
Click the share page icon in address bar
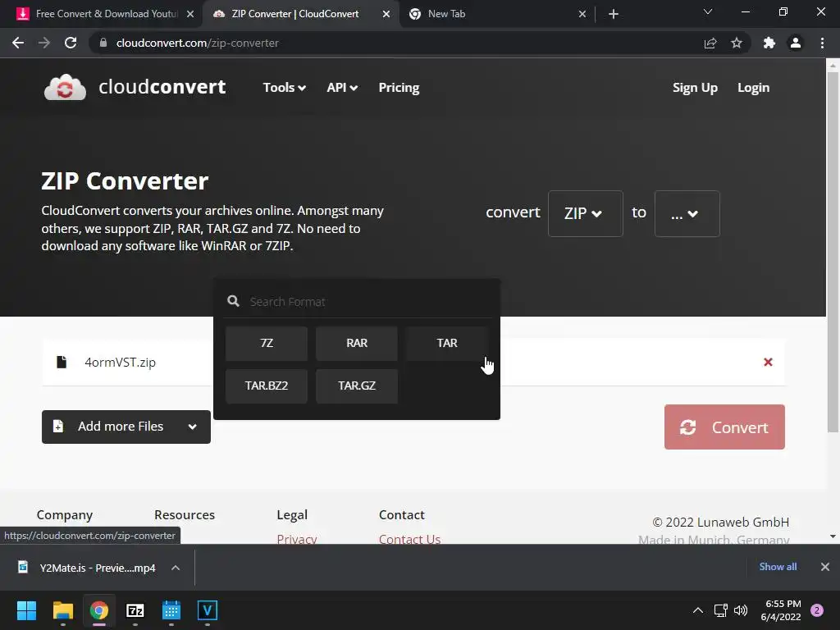point(710,43)
